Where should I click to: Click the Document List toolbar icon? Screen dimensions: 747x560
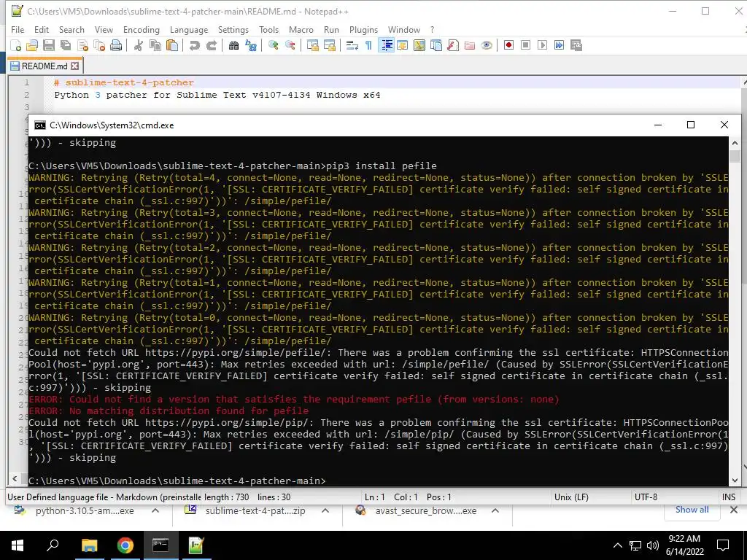(436, 45)
